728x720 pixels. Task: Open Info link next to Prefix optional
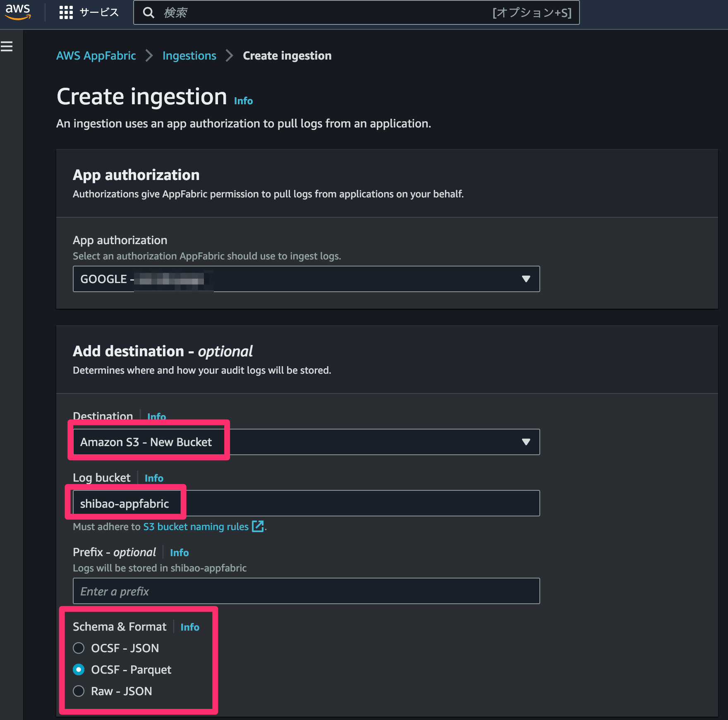179,552
